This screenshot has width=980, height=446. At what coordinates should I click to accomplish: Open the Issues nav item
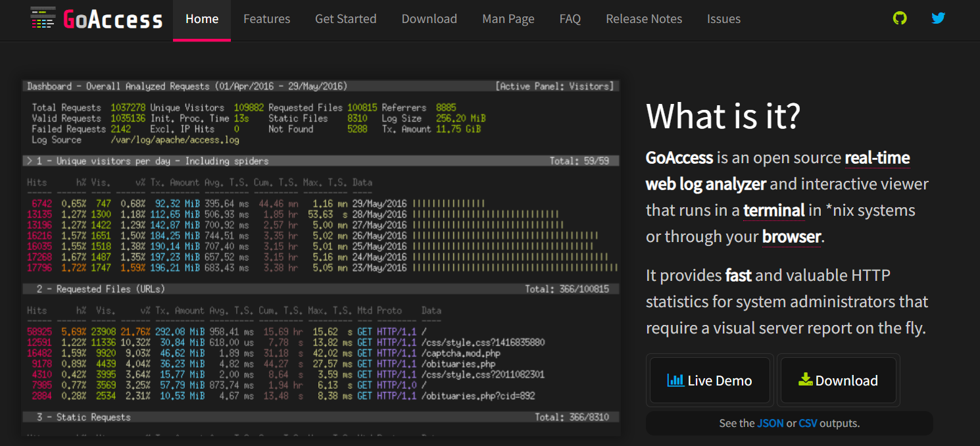click(x=723, y=19)
